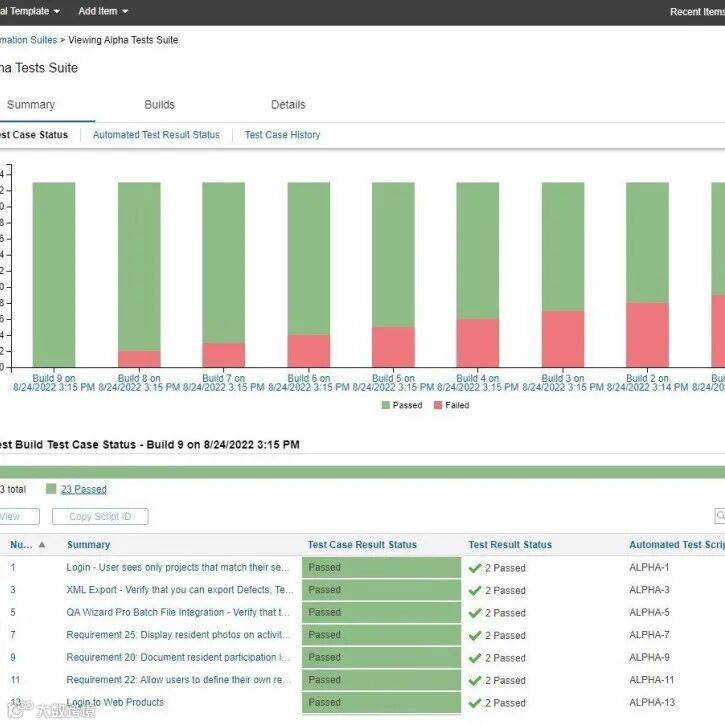
Task: Click the row number 7 cell
Action: pos(13,635)
